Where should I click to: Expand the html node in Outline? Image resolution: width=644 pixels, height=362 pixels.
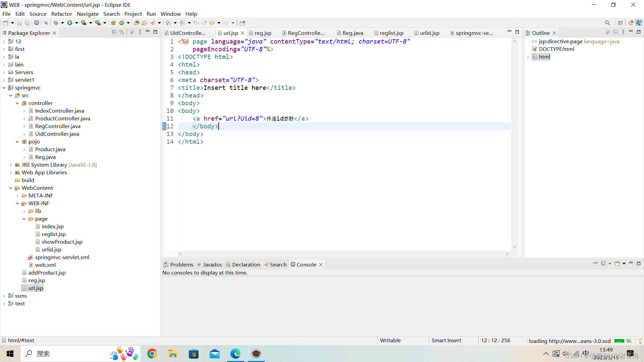pos(528,57)
